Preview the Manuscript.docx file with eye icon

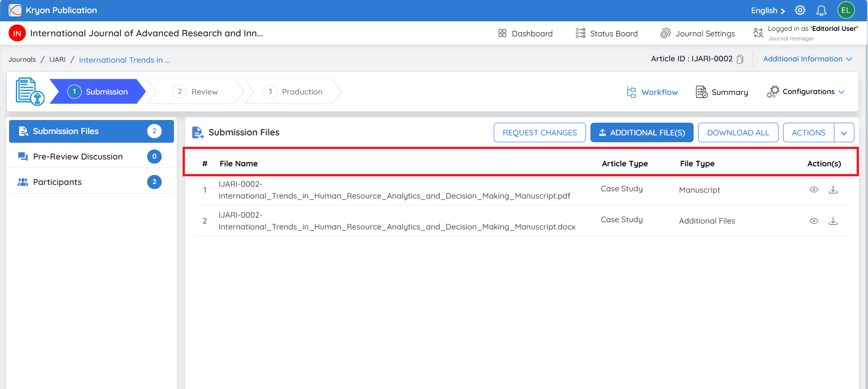(x=814, y=221)
